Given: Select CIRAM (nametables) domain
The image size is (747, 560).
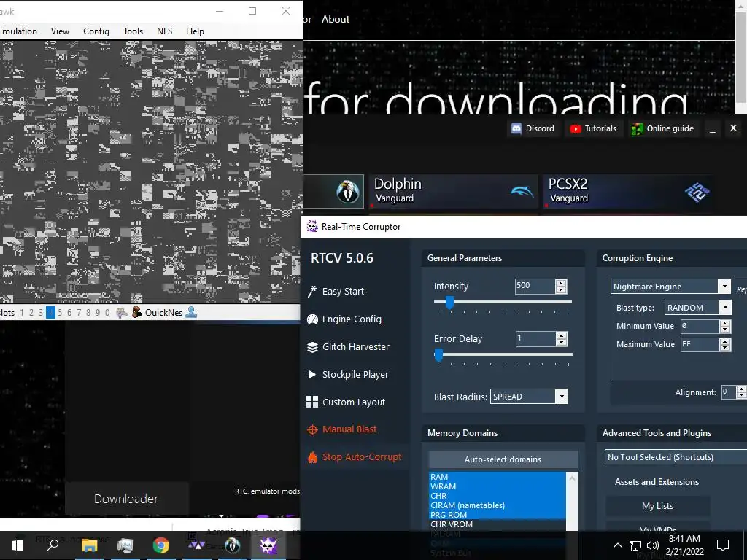Looking at the screenshot, I should click(497, 505).
